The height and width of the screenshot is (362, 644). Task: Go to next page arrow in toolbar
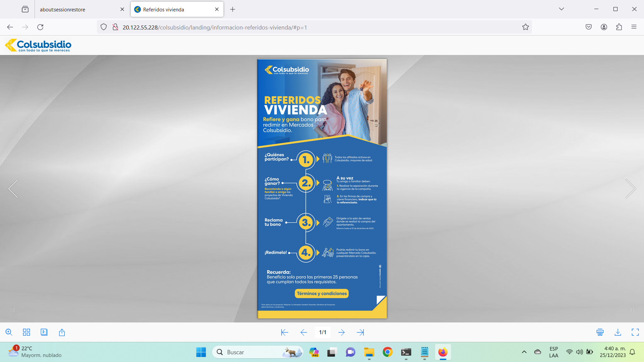coord(341,332)
